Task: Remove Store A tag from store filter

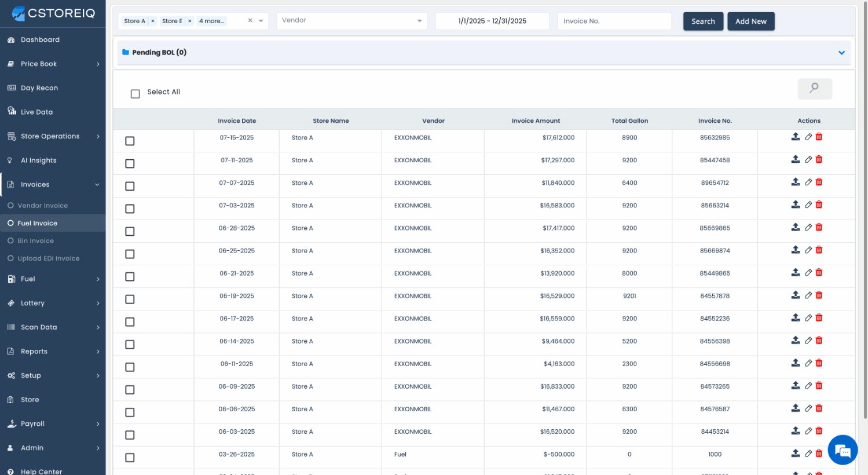Action: click(x=153, y=21)
